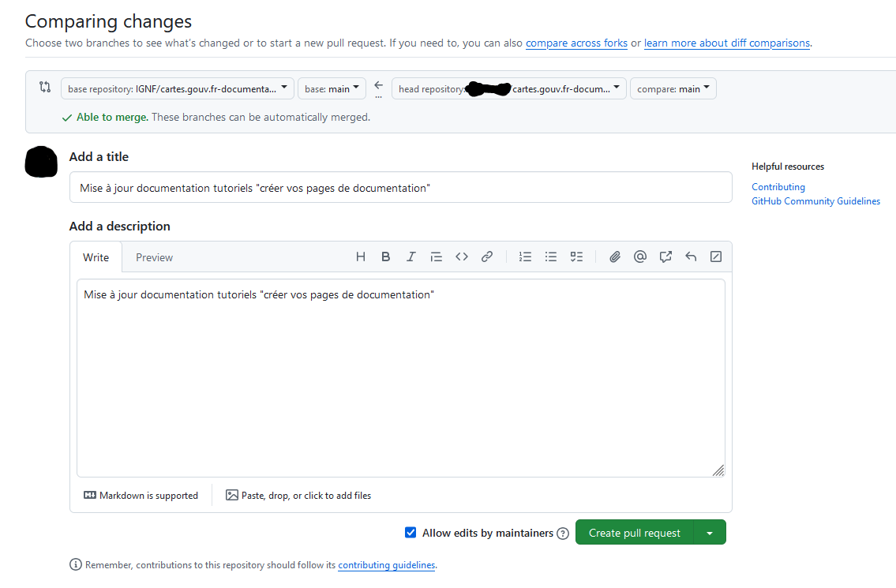Open the compare: main branch dropdown
Image resolution: width=896 pixels, height=588 pixels.
(x=673, y=88)
